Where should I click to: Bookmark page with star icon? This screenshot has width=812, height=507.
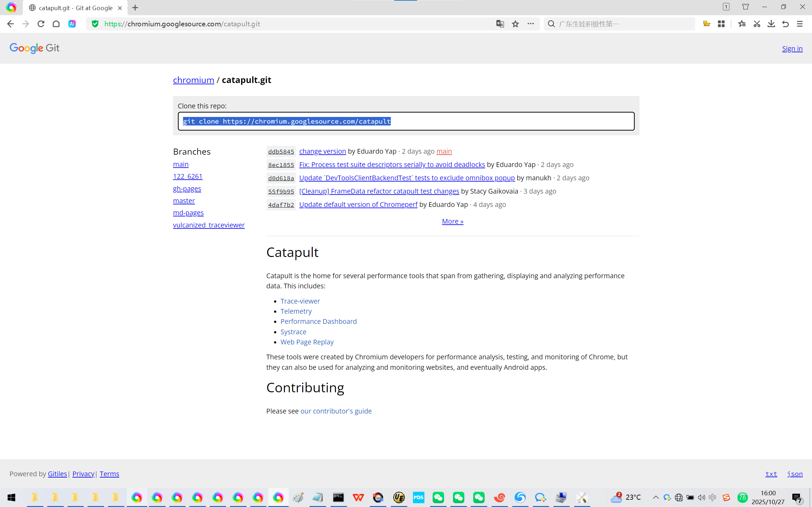pos(515,24)
